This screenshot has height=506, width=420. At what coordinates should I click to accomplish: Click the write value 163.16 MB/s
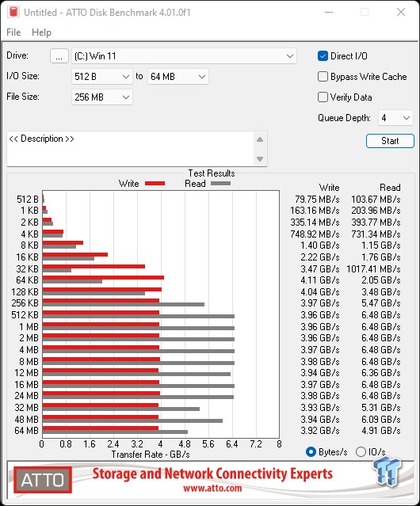click(x=315, y=211)
